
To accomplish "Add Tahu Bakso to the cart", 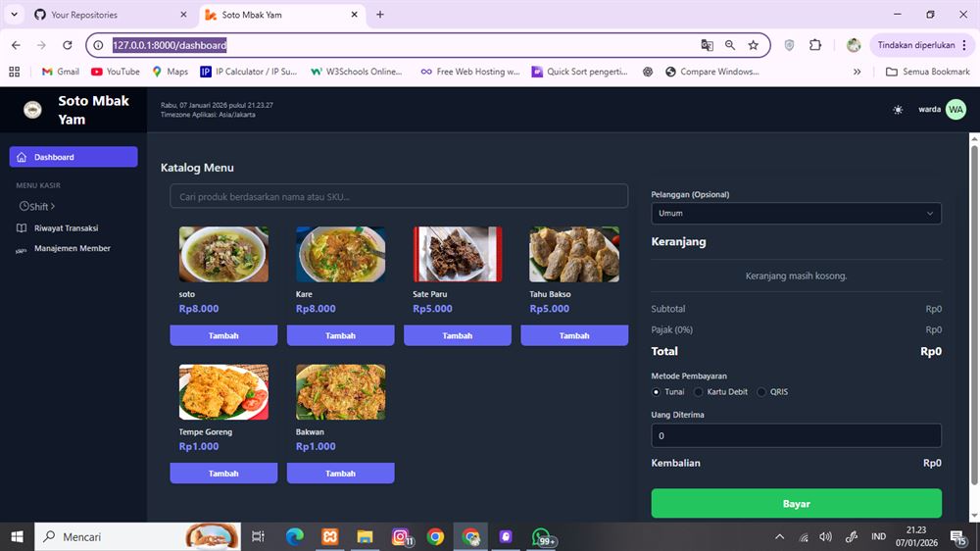I will pos(574,335).
